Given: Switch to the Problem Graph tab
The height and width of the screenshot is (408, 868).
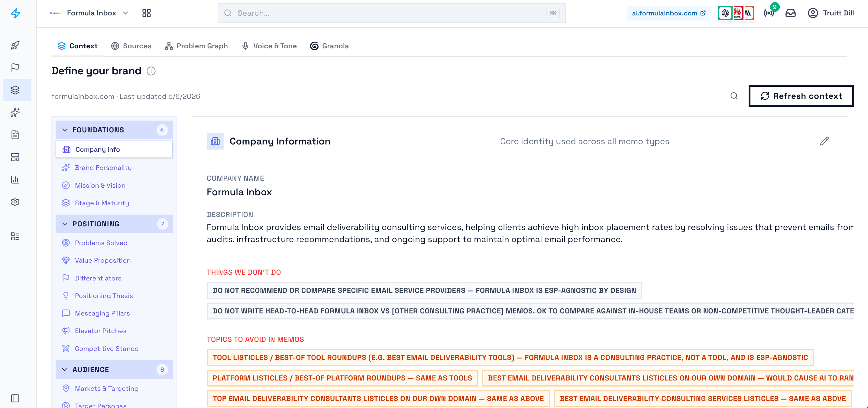Looking at the screenshot, I should pyautogui.click(x=196, y=46).
